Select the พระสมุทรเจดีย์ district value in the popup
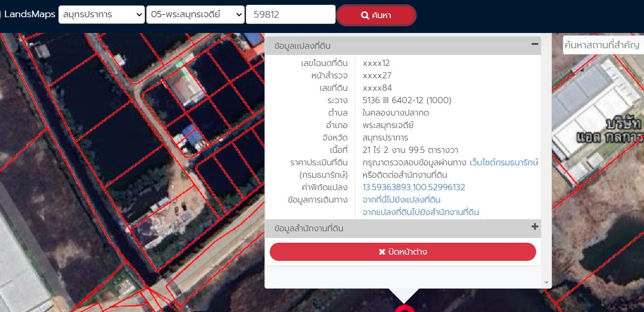Screen dimensions: 644x312 coord(388,125)
